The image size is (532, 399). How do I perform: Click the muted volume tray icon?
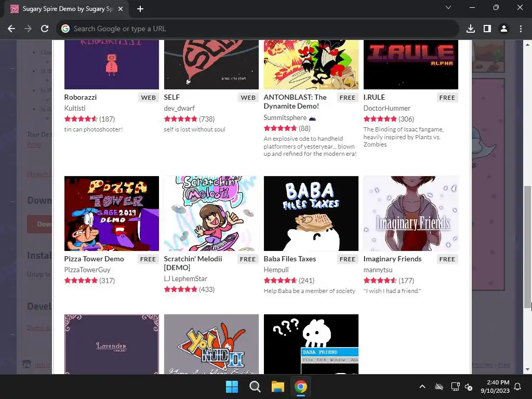click(469, 387)
